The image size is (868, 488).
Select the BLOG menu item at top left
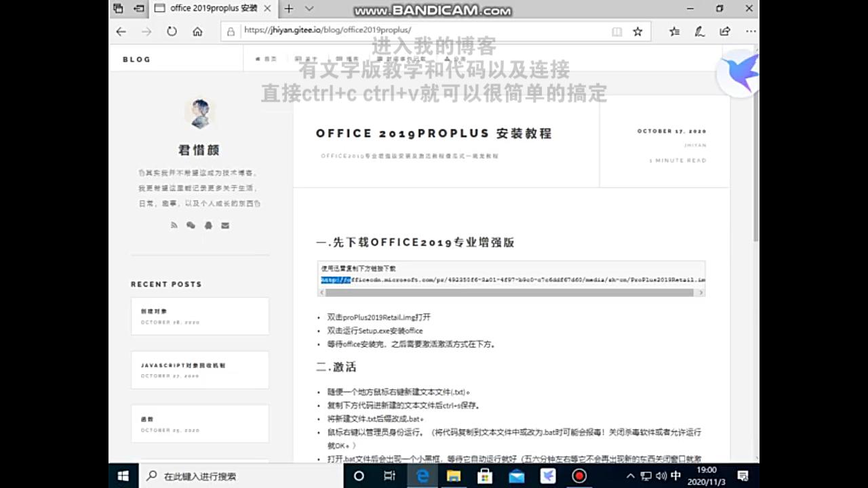(136, 59)
